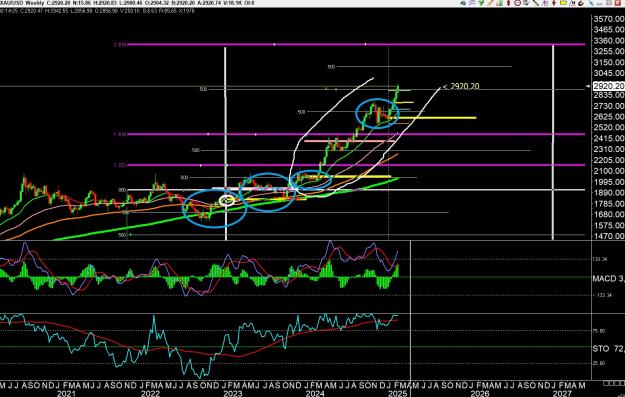Image resolution: width=625 pixels, height=397 pixels.
Task: Click the '< 2920.20' price annotation
Action: click(461, 86)
